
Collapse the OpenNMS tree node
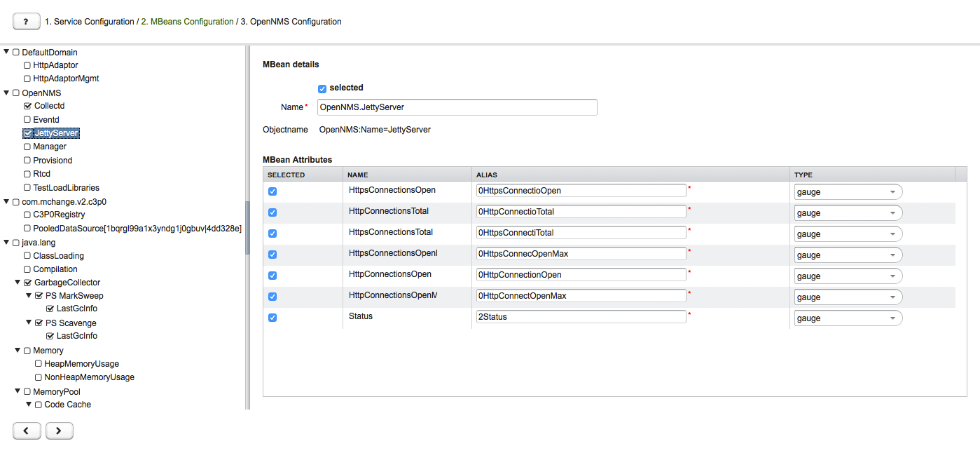coord(6,92)
